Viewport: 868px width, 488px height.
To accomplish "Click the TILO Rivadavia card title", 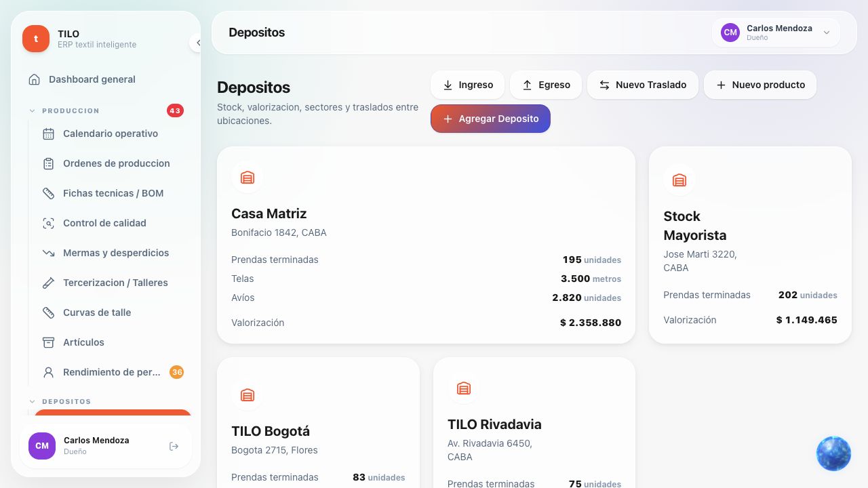I will 494,424.
